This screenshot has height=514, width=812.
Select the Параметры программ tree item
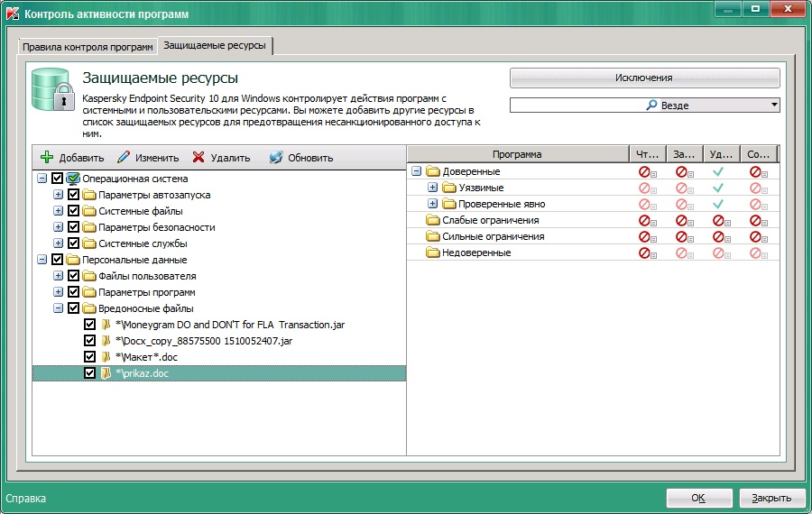coord(146,292)
